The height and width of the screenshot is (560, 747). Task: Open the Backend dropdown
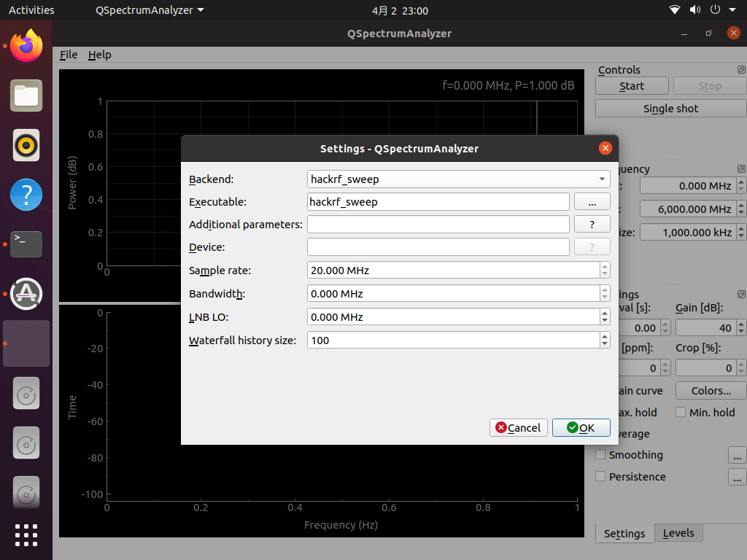click(x=603, y=179)
